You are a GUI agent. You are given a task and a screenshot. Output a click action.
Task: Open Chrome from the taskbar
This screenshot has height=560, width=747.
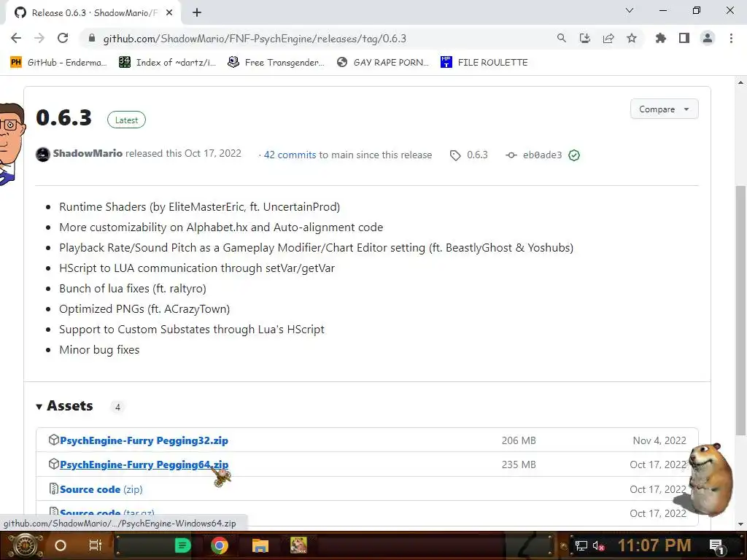tap(220, 545)
